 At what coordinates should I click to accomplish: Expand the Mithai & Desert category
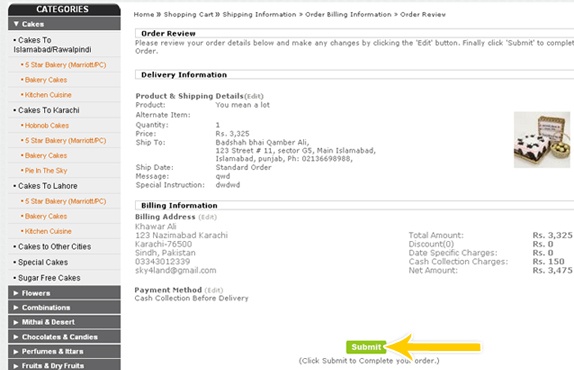tap(64, 322)
